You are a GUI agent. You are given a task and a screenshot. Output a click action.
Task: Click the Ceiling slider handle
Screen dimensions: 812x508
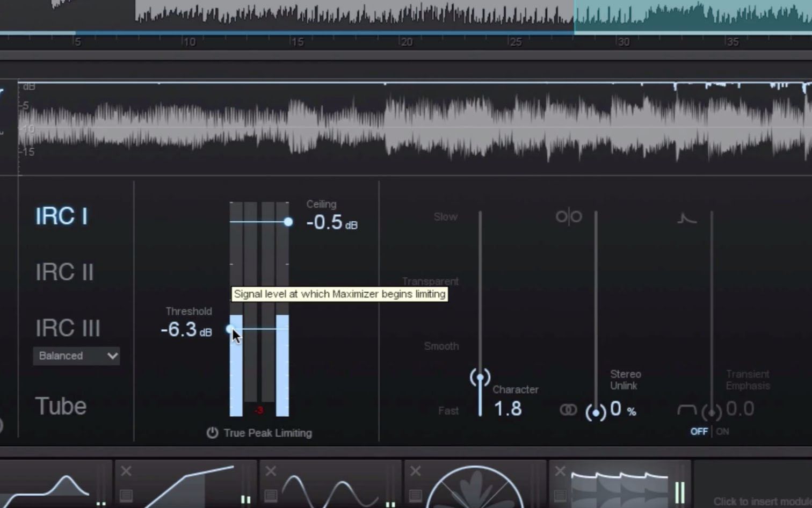[288, 221]
